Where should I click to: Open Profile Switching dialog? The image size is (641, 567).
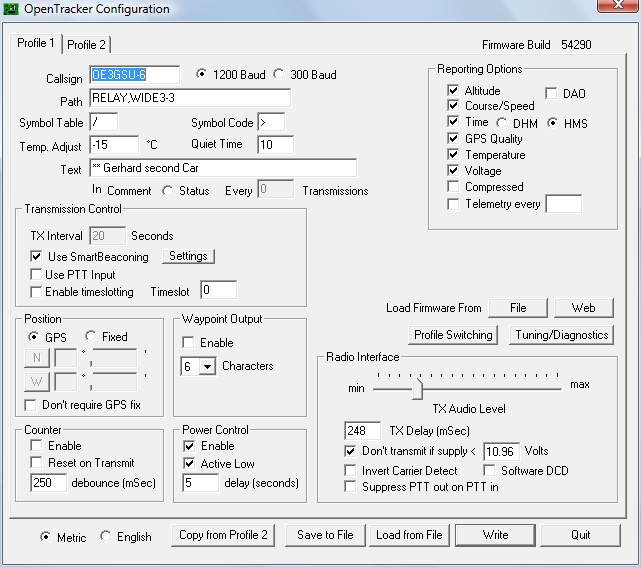(x=453, y=335)
